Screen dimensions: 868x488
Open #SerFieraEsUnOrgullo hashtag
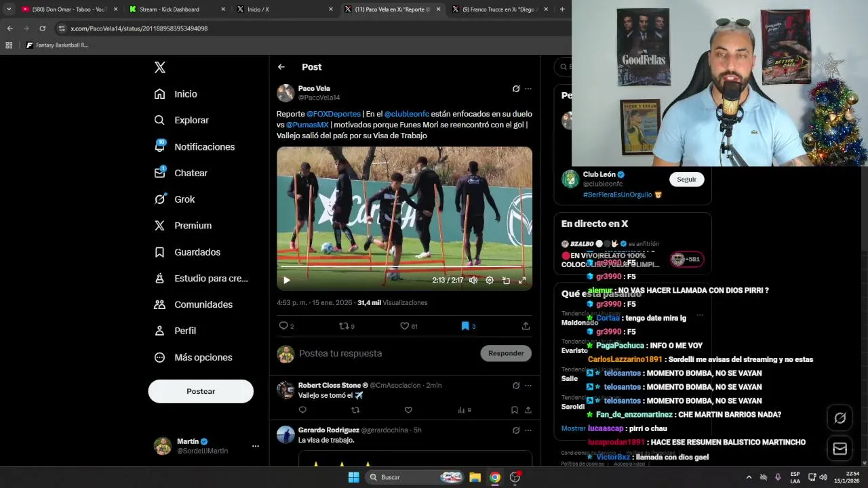pyautogui.click(x=618, y=195)
